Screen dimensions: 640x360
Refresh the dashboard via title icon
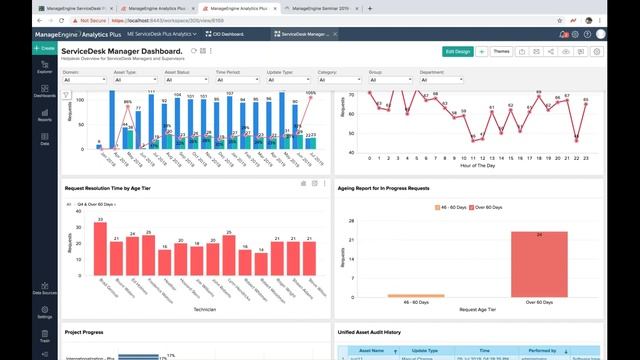click(x=193, y=51)
